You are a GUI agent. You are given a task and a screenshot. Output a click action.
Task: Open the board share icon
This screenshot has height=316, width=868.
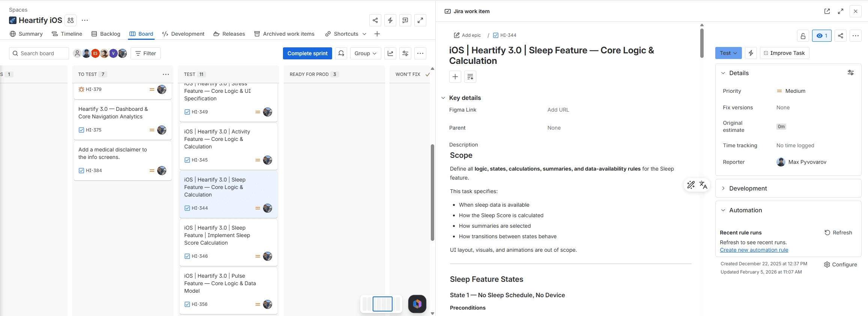375,20
